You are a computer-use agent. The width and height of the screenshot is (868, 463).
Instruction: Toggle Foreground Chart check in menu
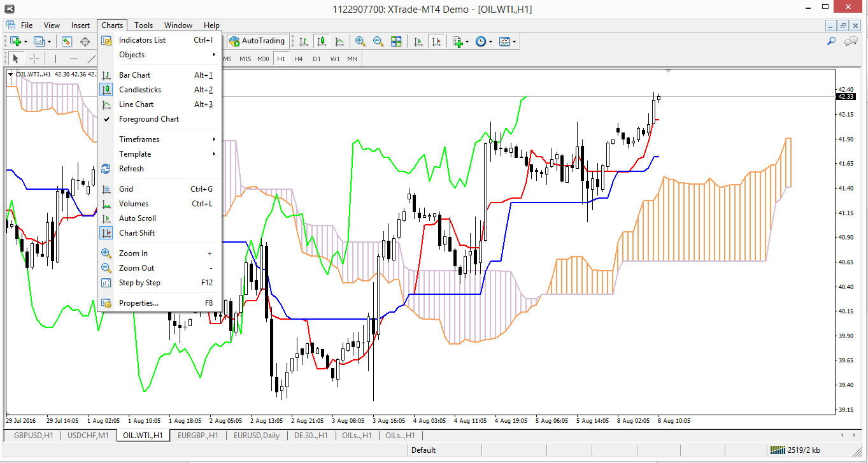coord(148,119)
